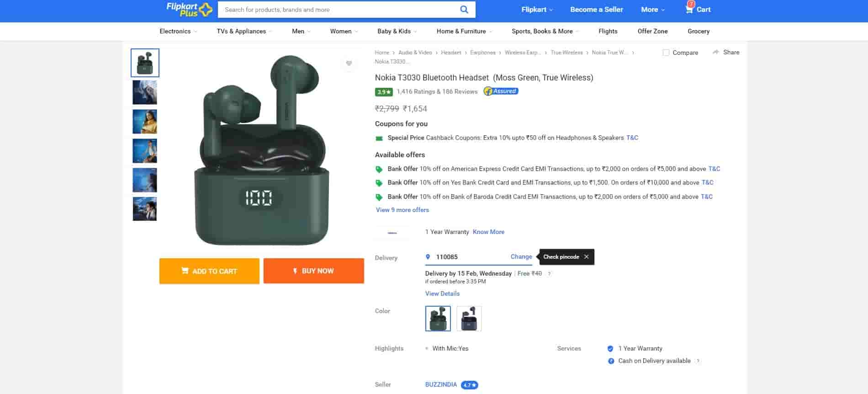The image size is (868, 394).
Task: Click arrow next to Cash on Delivery
Action: click(x=698, y=361)
